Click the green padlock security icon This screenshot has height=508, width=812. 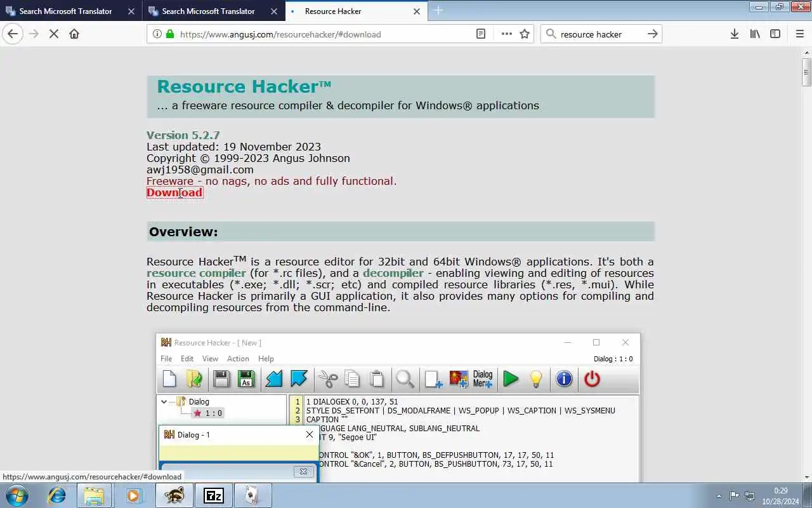(169, 34)
